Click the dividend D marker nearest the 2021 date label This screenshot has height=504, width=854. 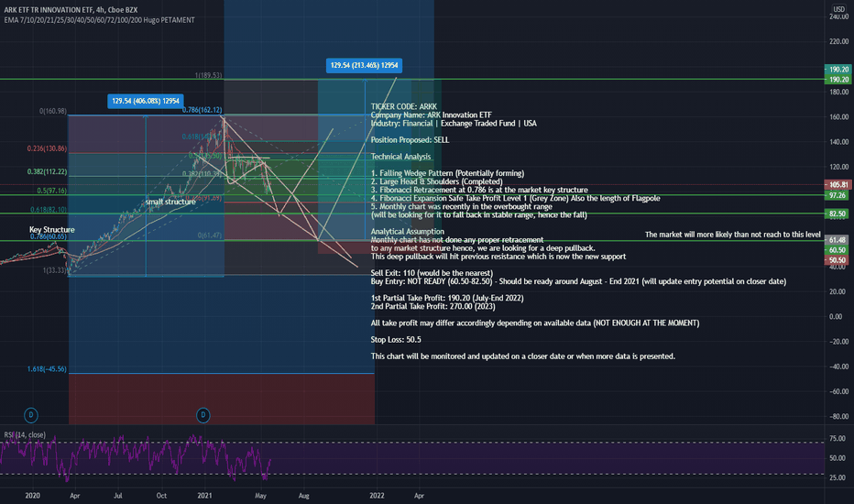click(203, 415)
